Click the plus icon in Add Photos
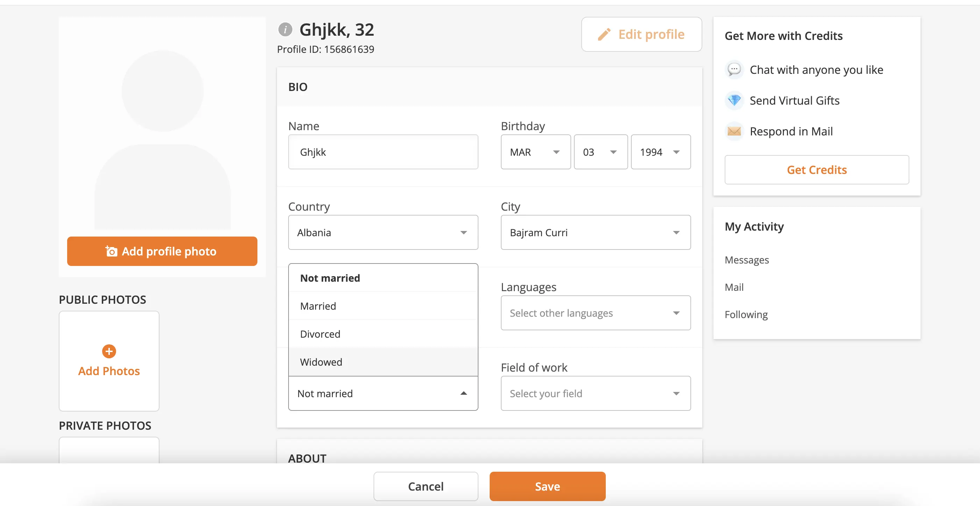980x506 pixels. coord(109,351)
